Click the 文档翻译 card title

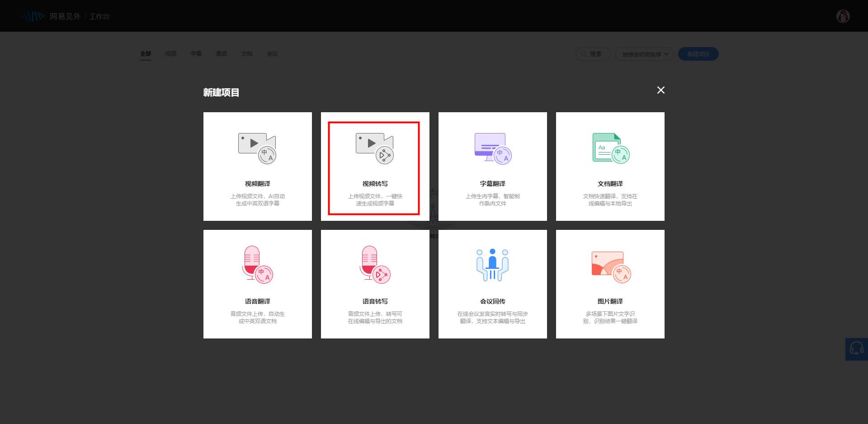tap(610, 184)
